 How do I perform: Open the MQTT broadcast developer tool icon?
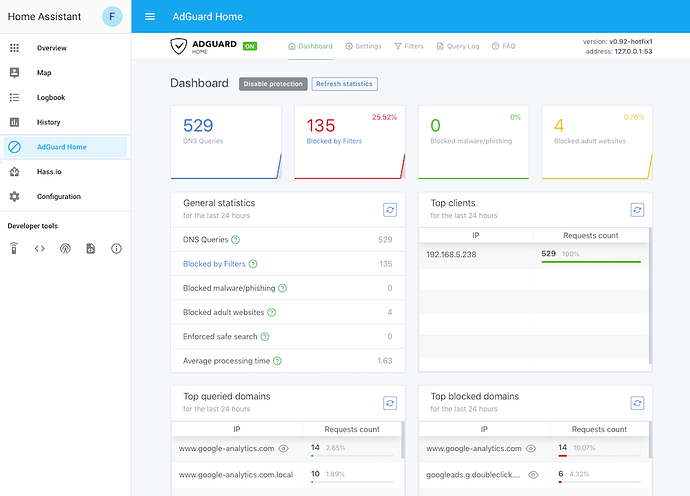click(x=65, y=249)
